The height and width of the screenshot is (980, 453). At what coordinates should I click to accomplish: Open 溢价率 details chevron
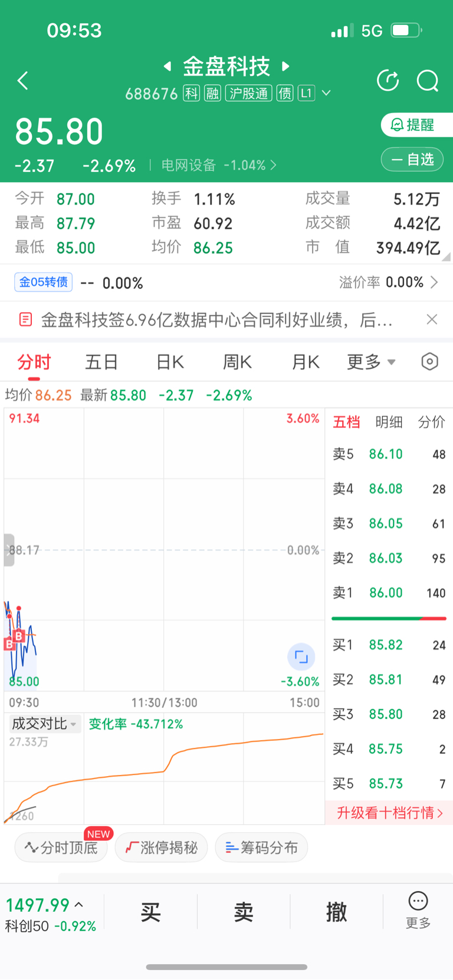pos(434,282)
